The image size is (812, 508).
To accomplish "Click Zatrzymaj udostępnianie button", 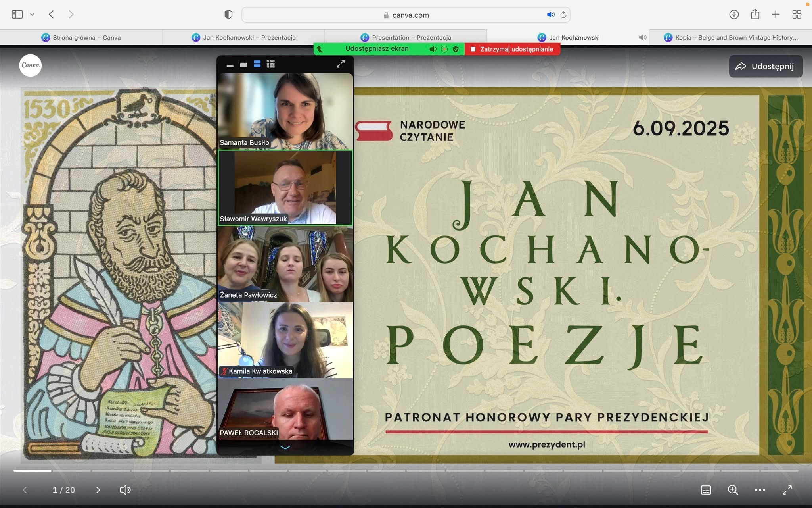I will coord(512,49).
